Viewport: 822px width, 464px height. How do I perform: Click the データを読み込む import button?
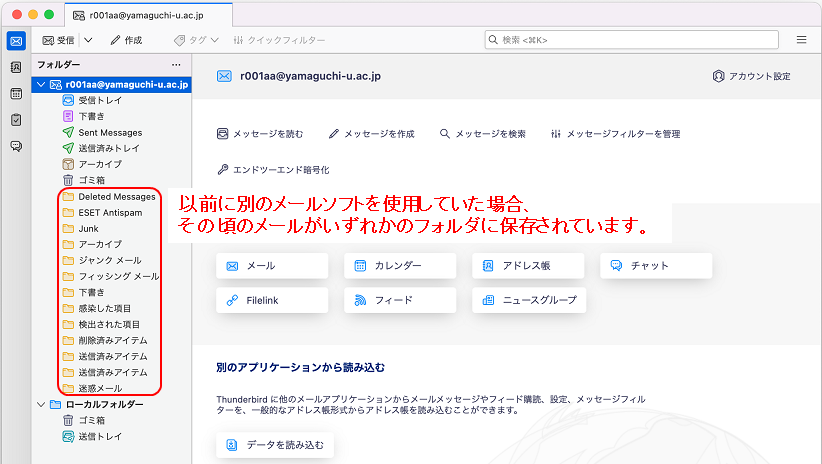(275, 445)
